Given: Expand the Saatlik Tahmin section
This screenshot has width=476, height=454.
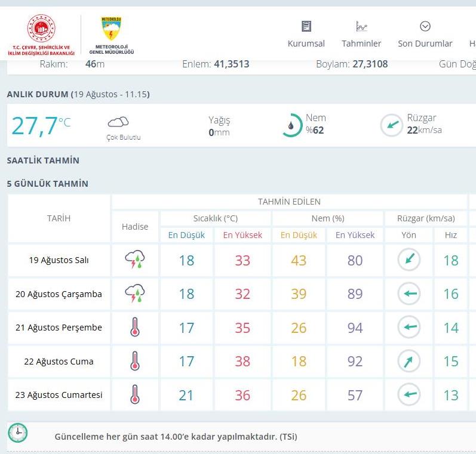Looking at the screenshot, I should tap(43, 160).
